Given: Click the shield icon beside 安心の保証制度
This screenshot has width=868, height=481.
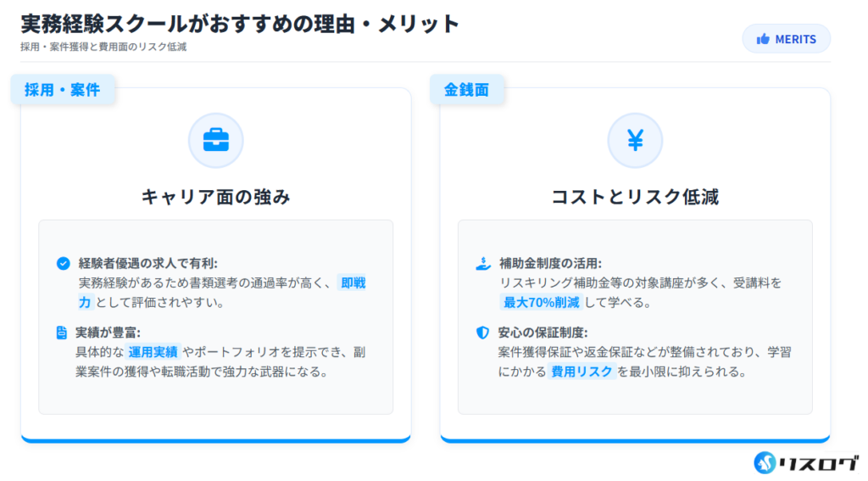Looking at the screenshot, I should click(x=483, y=332).
